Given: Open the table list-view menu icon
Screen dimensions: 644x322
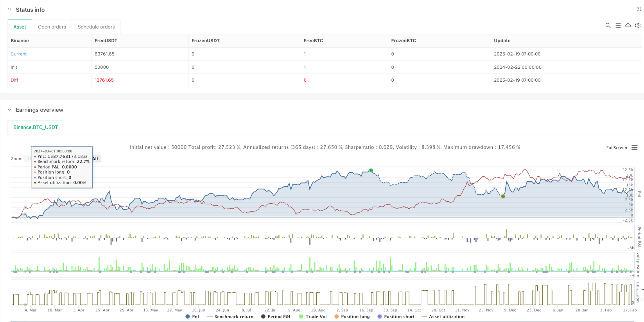Looking at the screenshot, I should coord(618,25).
